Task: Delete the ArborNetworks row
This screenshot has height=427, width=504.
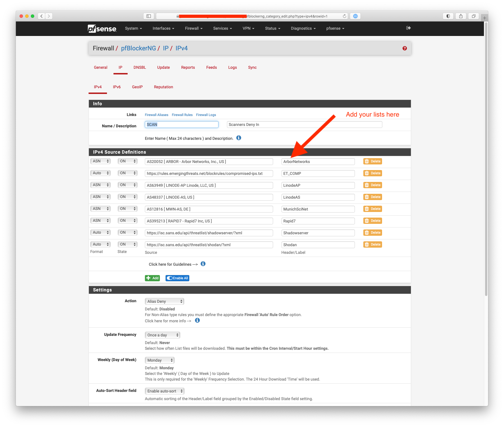Action: (373, 161)
